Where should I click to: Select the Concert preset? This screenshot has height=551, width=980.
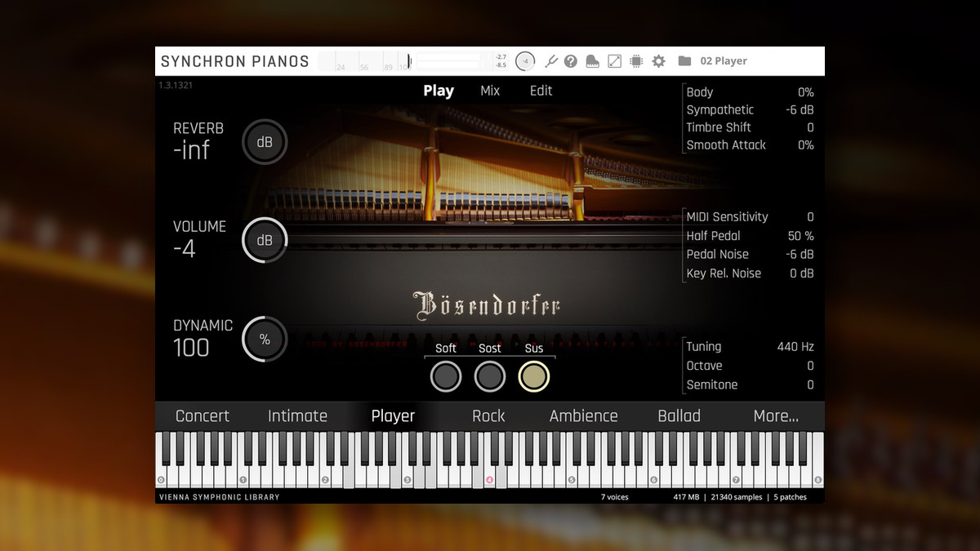click(203, 416)
